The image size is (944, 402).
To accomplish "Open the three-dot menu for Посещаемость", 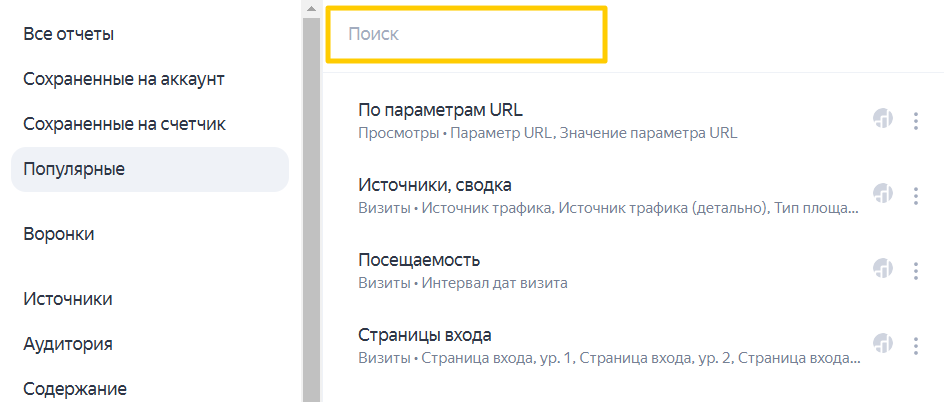I will tap(916, 270).
